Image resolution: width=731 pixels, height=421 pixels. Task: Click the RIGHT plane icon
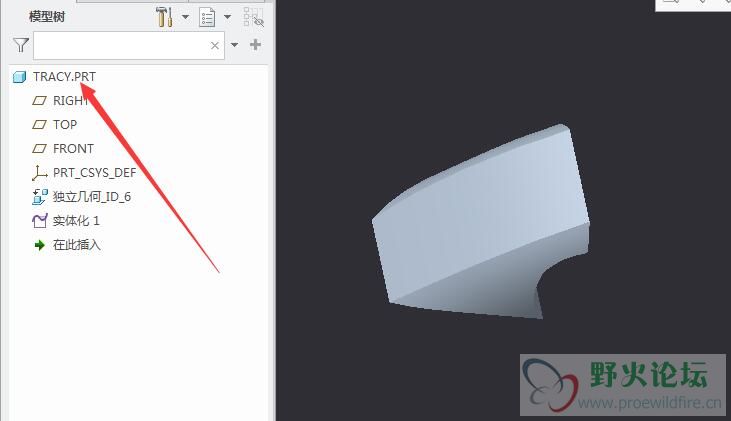click(x=40, y=101)
